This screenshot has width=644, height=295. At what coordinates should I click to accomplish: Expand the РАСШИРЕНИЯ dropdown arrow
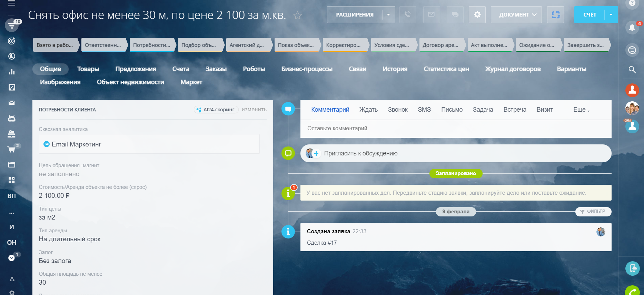[x=388, y=14]
